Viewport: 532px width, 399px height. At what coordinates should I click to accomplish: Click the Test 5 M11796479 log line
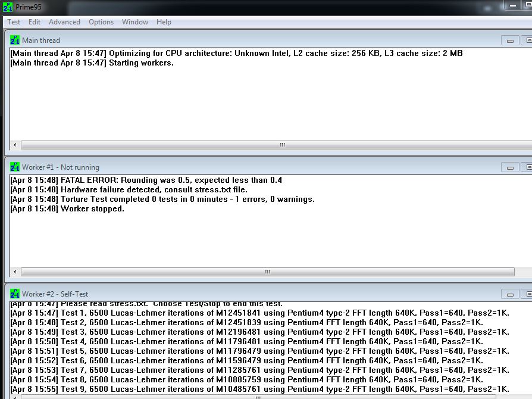pyautogui.click(x=260, y=351)
